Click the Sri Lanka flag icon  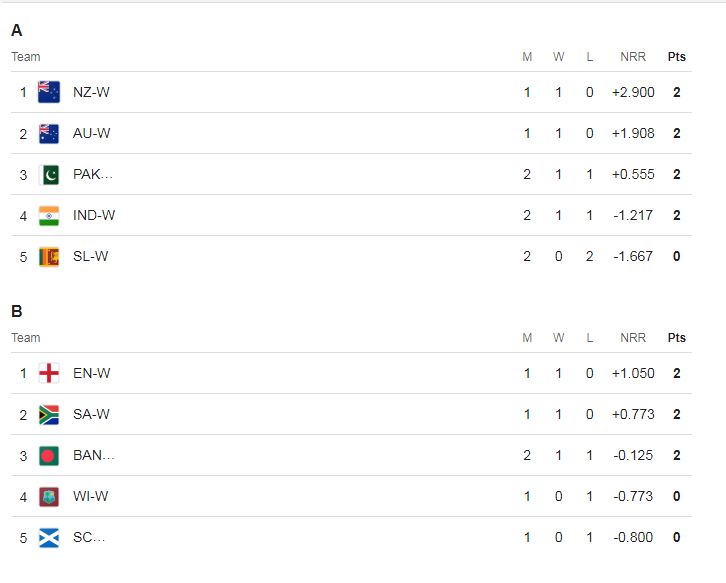(x=49, y=257)
